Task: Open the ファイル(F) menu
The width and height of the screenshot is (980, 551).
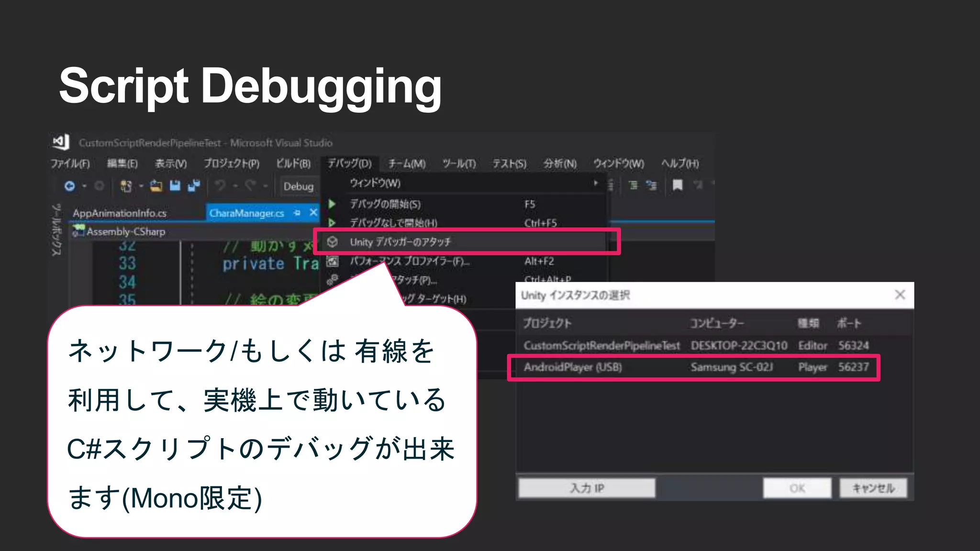Action: point(70,164)
